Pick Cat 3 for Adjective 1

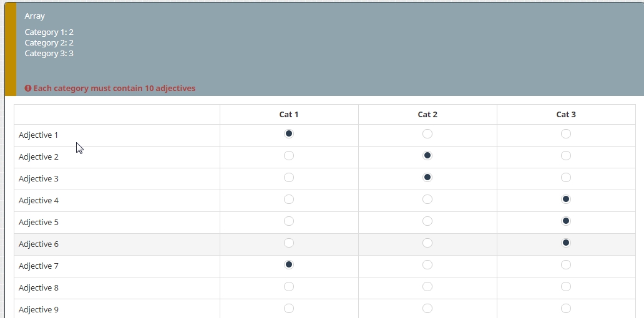(566, 134)
